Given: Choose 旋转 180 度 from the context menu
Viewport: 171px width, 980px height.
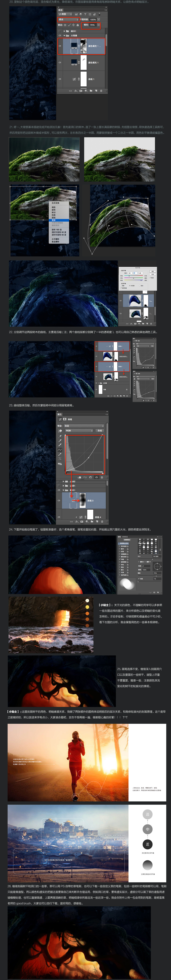Looking at the screenshot, I should click(56, 230).
